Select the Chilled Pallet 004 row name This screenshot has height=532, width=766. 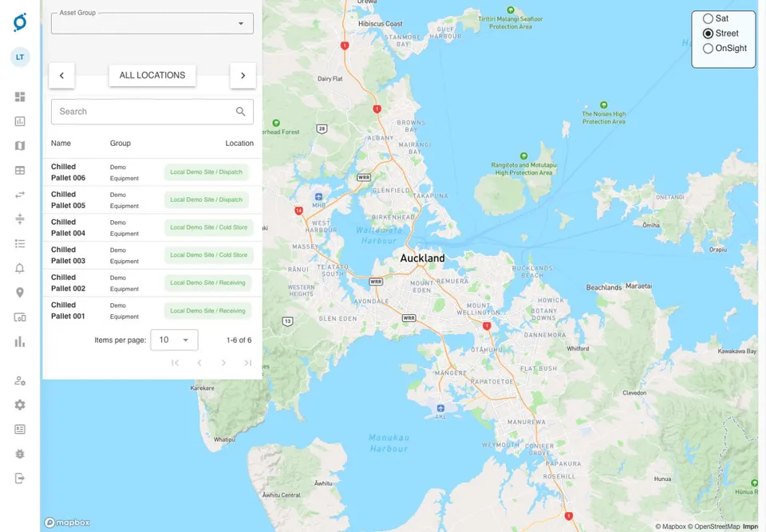point(68,227)
